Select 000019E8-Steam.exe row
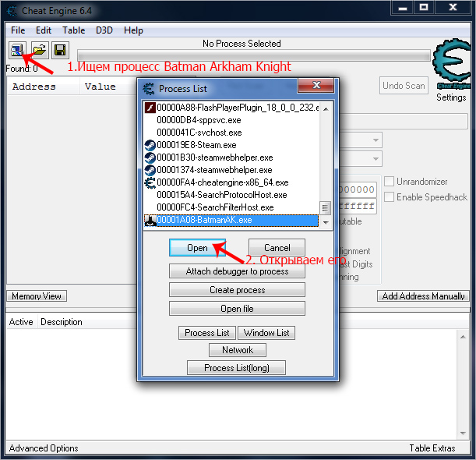Screen dimensions: 476x460 point(231,145)
